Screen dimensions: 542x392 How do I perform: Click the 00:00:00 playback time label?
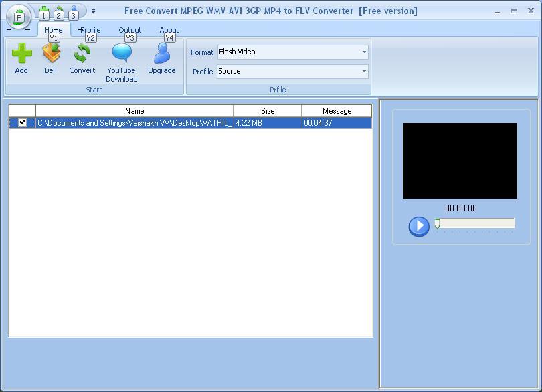461,208
